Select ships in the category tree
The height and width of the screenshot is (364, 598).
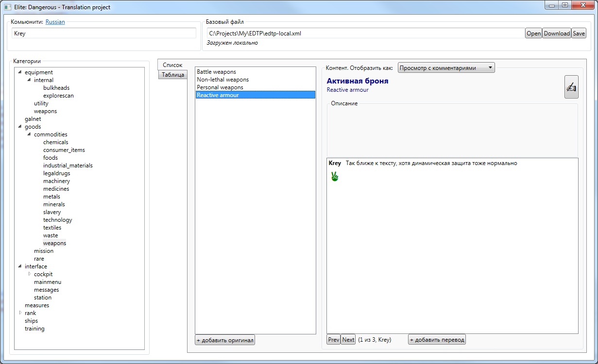pyautogui.click(x=31, y=321)
